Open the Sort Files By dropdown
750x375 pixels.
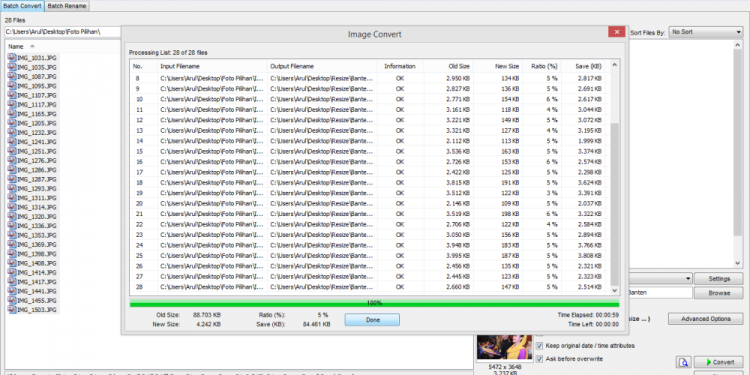tap(706, 32)
